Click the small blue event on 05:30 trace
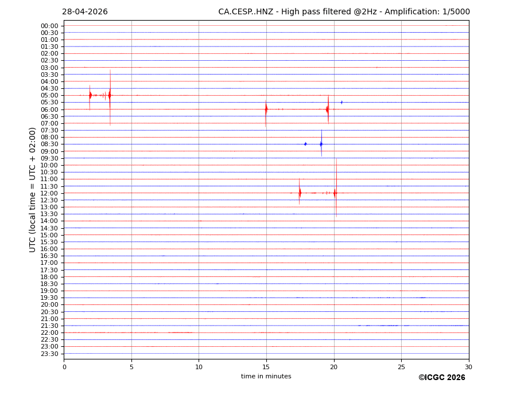 pyautogui.click(x=341, y=102)
